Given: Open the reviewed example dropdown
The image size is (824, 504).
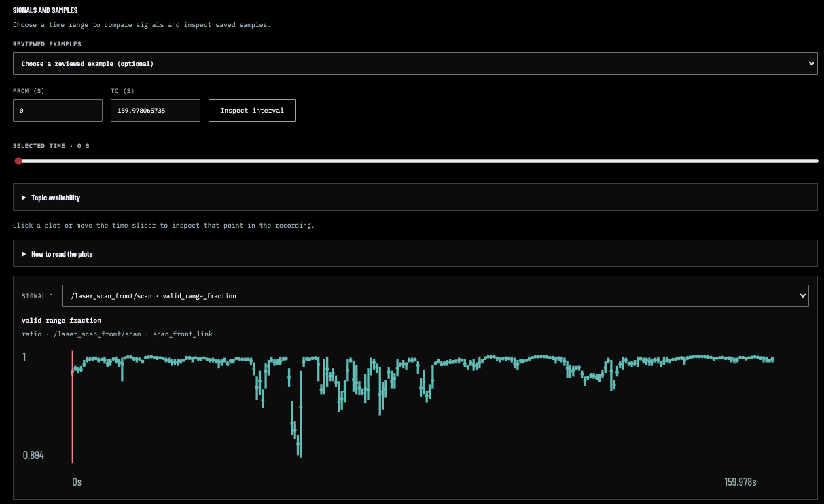Looking at the screenshot, I should click(x=415, y=64).
